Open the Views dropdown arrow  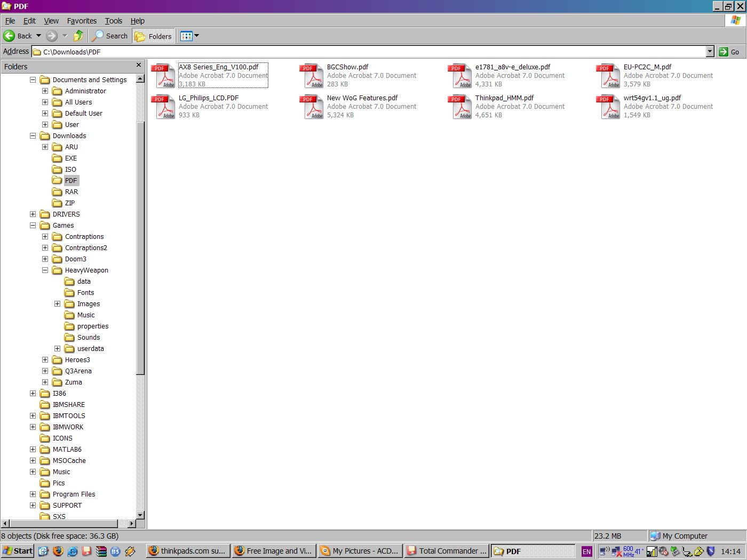197,36
